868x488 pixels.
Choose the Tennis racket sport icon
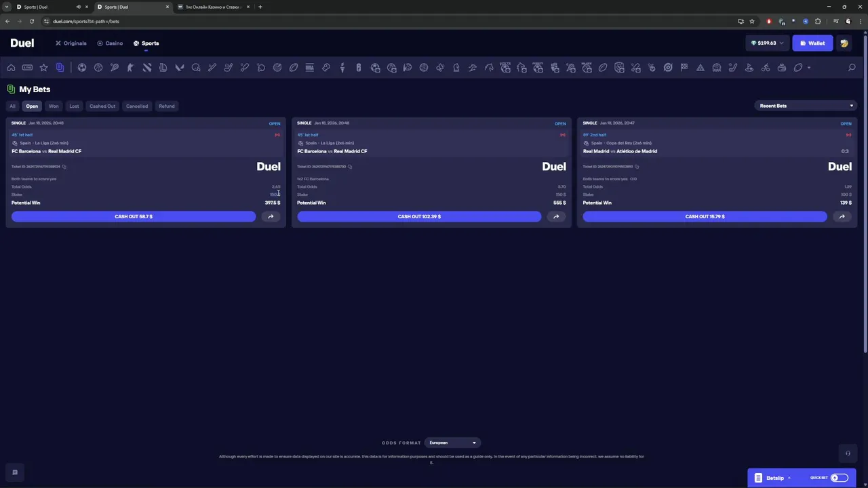coord(114,68)
